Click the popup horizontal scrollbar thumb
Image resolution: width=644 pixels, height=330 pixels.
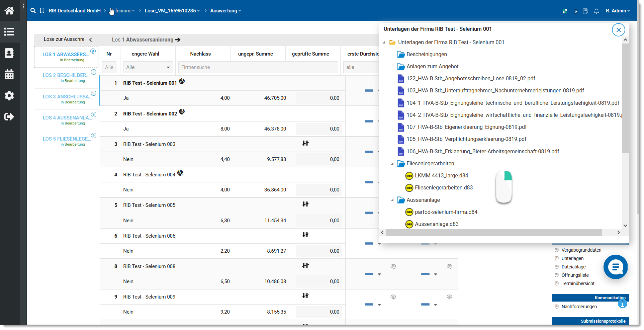[x=494, y=233]
